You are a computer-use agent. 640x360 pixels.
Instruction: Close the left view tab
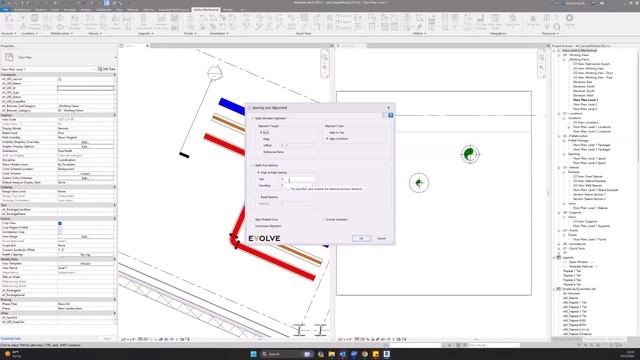[147, 46]
